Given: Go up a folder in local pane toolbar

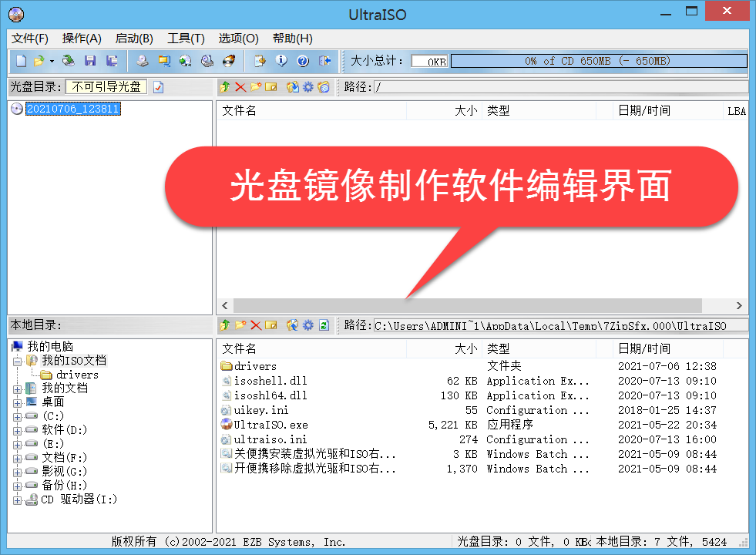Looking at the screenshot, I should (225, 325).
